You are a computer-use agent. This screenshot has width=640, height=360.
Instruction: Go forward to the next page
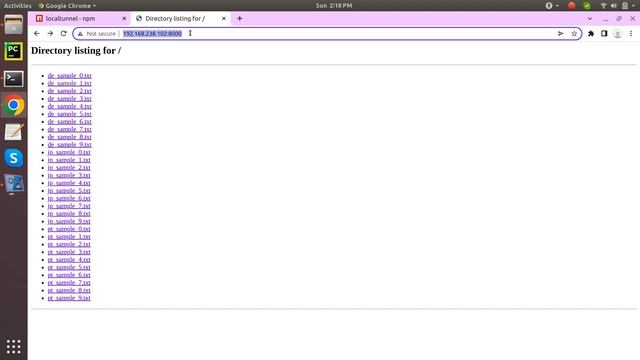tap(50, 33)
